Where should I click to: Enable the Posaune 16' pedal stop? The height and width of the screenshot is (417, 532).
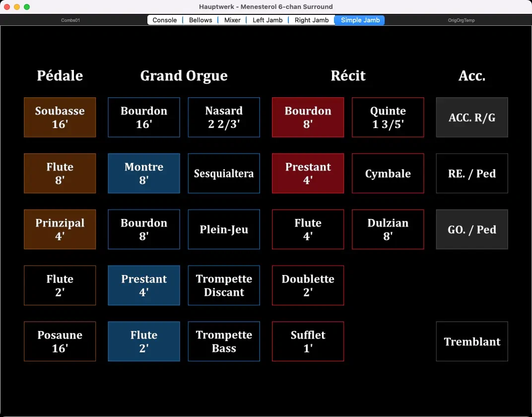point(60,342)
